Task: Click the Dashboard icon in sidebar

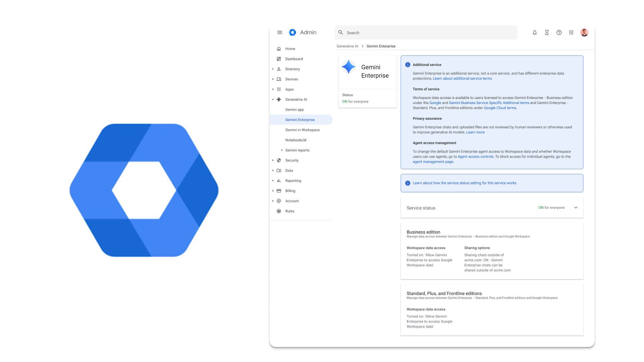Action: 279,59
